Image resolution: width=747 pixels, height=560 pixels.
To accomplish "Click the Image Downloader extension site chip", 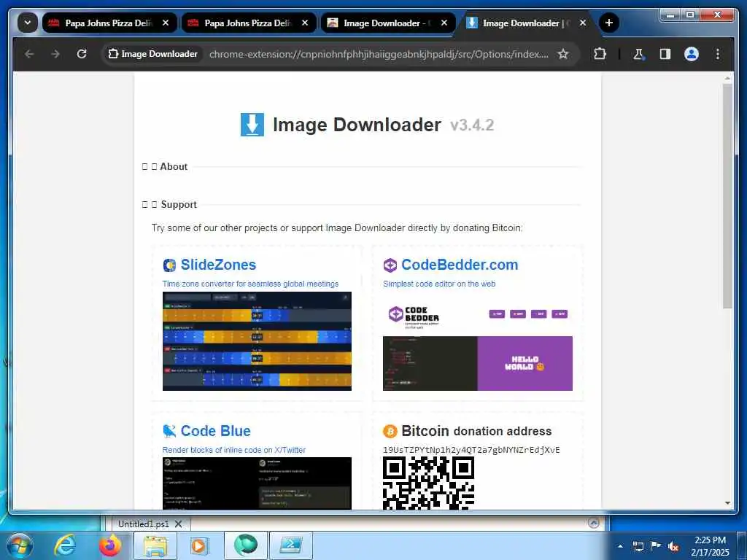I will click(153, 54).
